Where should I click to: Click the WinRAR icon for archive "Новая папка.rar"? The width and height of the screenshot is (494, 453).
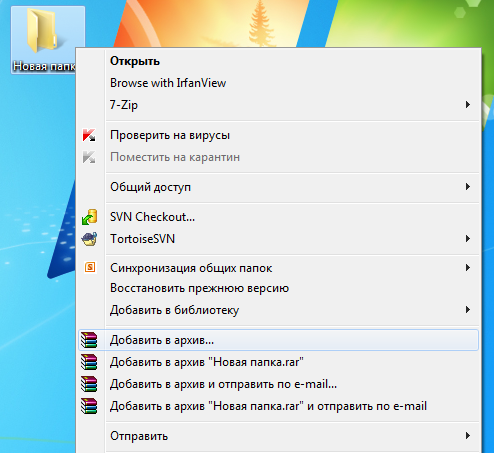click(89, 362)
